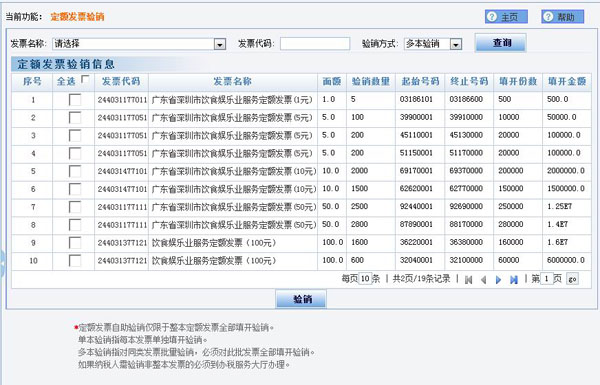600x385 pixels.
Task: Go to next page arrow
Action: [x=498, y=280]
